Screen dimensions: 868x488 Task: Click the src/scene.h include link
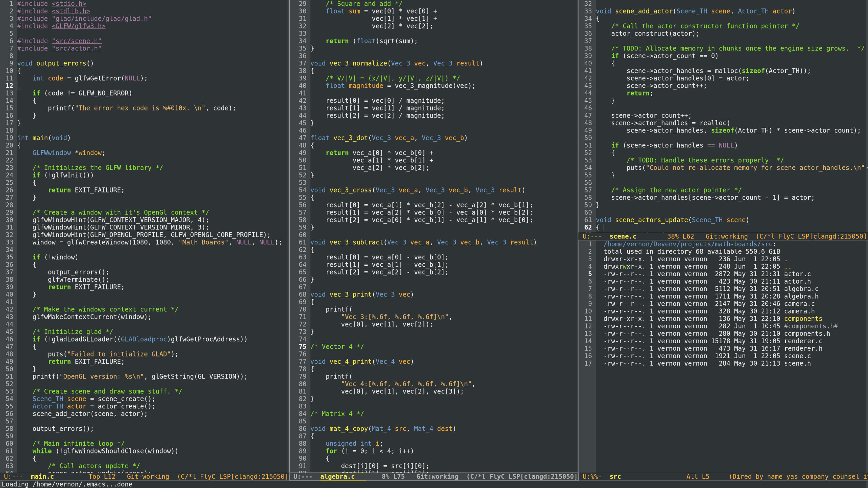[x=76, y=41]
